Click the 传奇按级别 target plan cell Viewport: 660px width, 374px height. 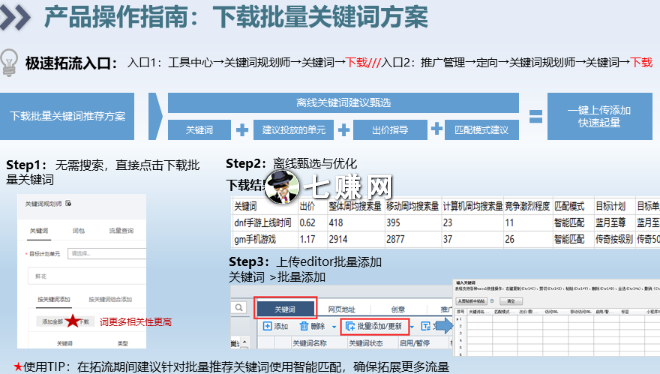[614, 239]
